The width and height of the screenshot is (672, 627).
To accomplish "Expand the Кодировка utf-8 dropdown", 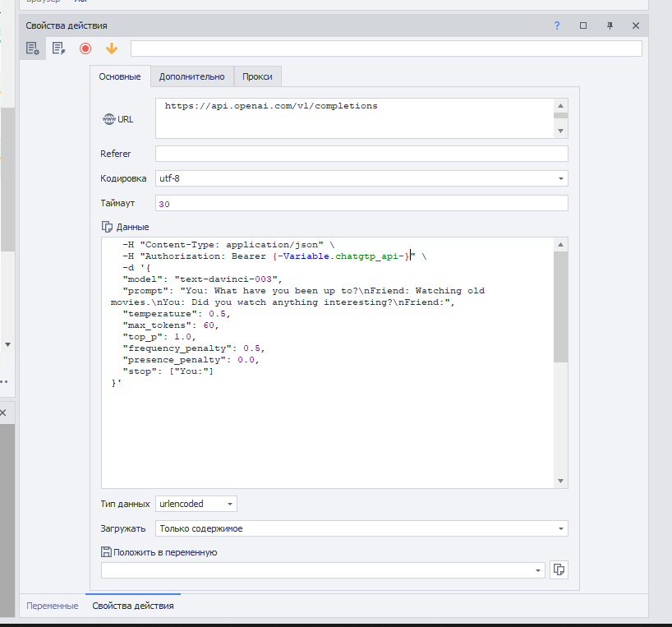I will coord(560,178).
